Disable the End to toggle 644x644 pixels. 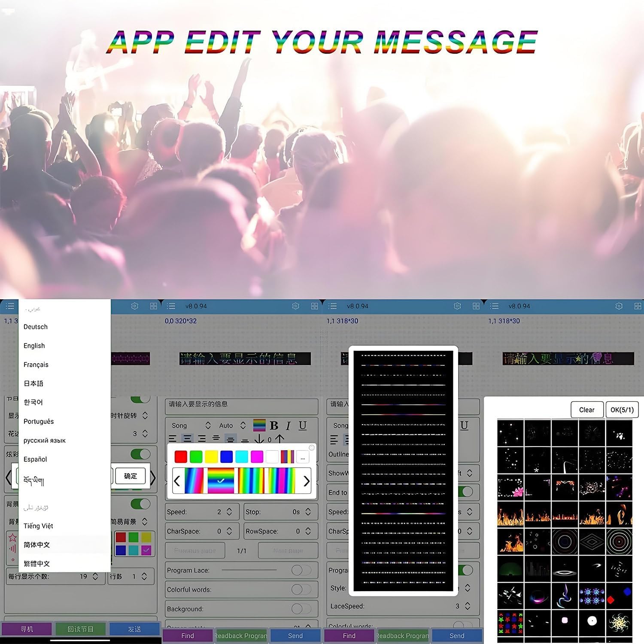(466, 492)
